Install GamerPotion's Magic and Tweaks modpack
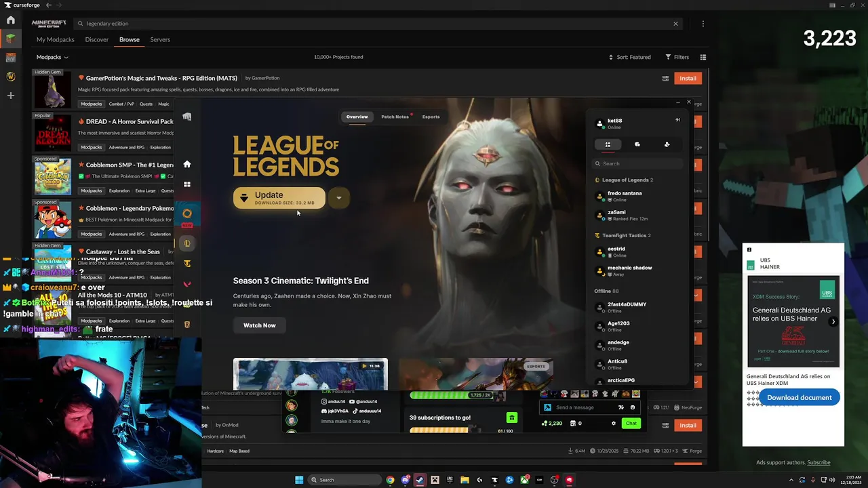This screenshot has height=488, width=868. (688, 78)
